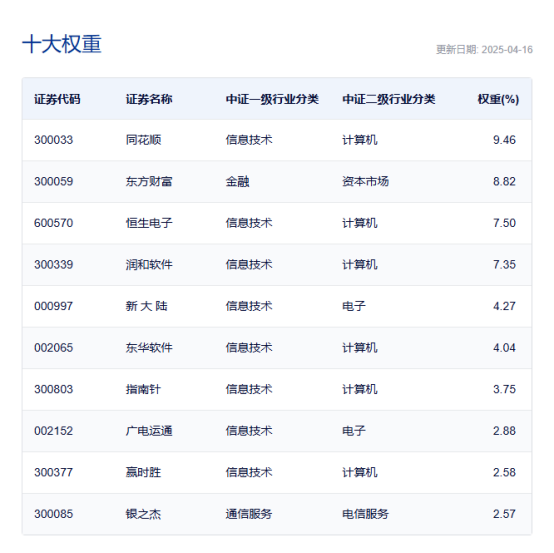Open stock code 600570
The width and height of the screenshot is (554, 553).
pyautogui.click(x=54, y=223)
